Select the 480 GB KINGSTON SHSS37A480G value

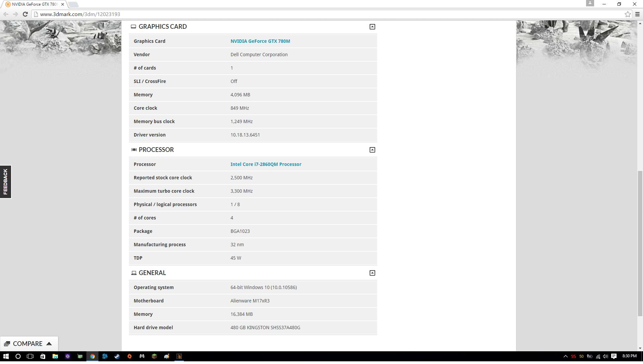point(265,328)
